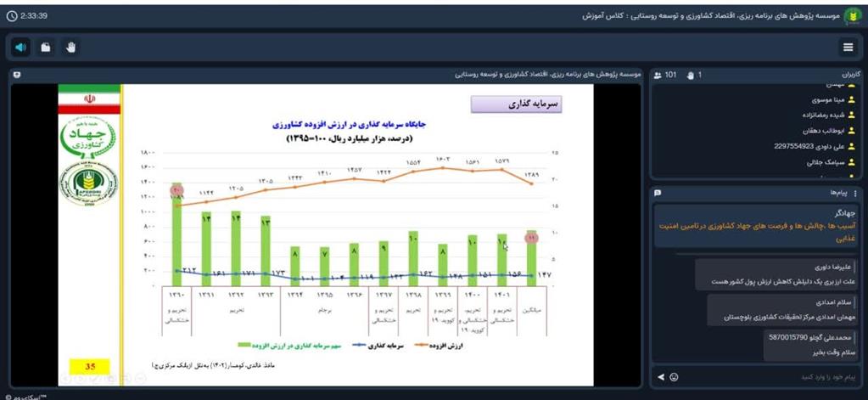Click the institute logo at top right
The image size is (868, 400).
(851, 15)
